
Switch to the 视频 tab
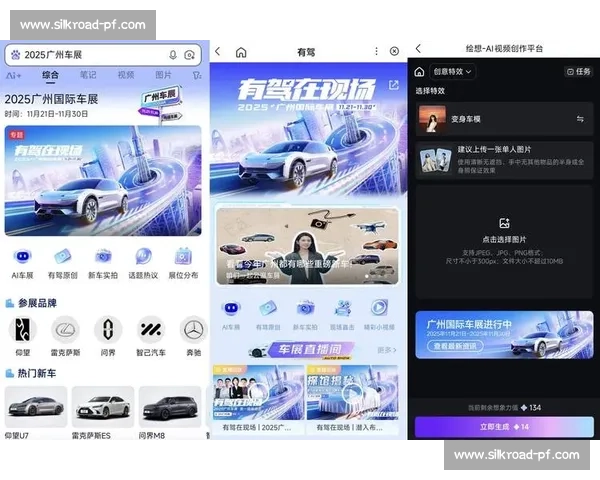pos(126,75)
